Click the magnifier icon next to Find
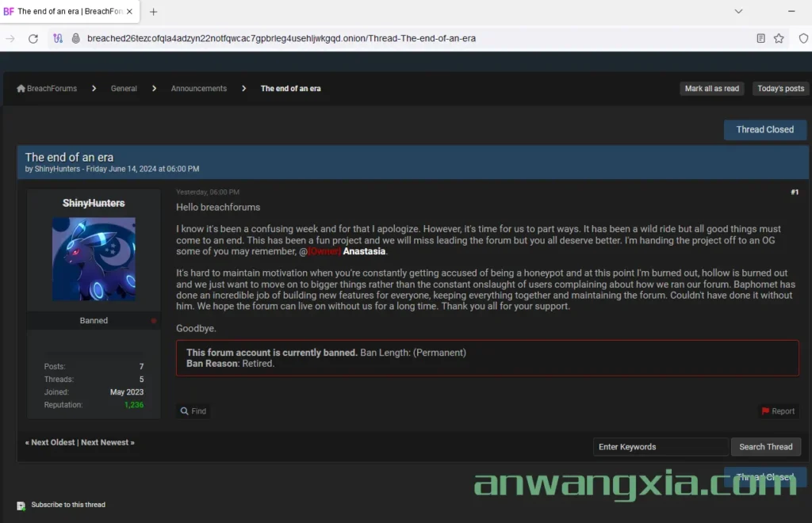Viewport: 812px width, 523px height. (x=184, y=411)
